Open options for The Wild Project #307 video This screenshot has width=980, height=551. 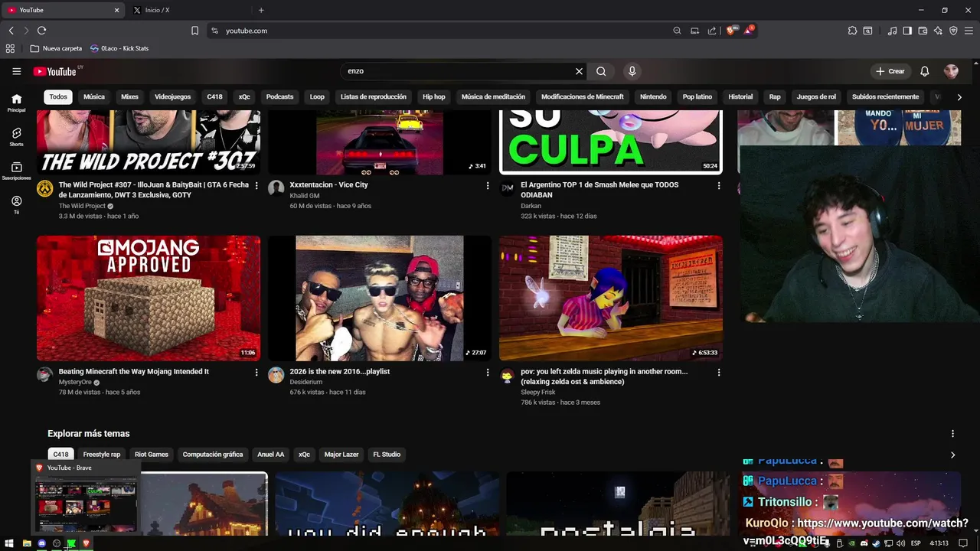point(256,185)
